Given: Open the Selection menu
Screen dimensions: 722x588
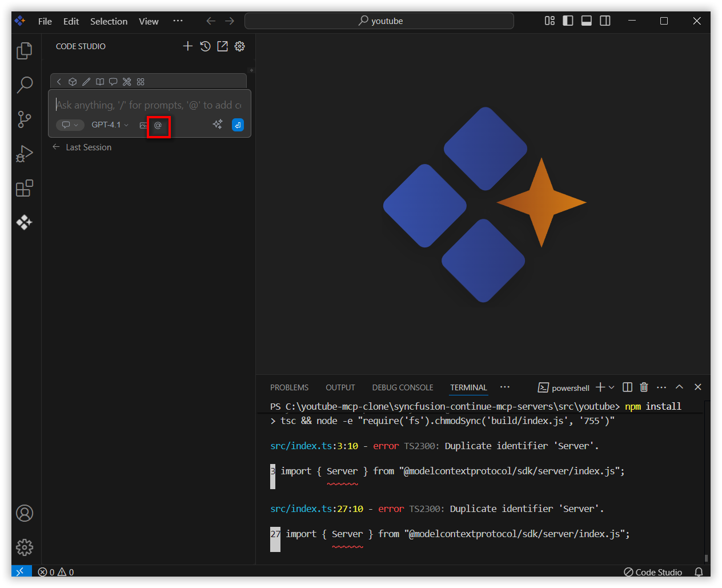Looking at the screenshot, I should [x=109, y=21].
